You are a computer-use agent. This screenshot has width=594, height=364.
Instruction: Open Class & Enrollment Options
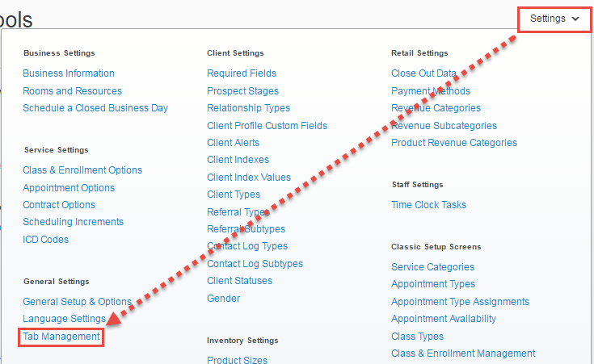(x=82, y=170)
